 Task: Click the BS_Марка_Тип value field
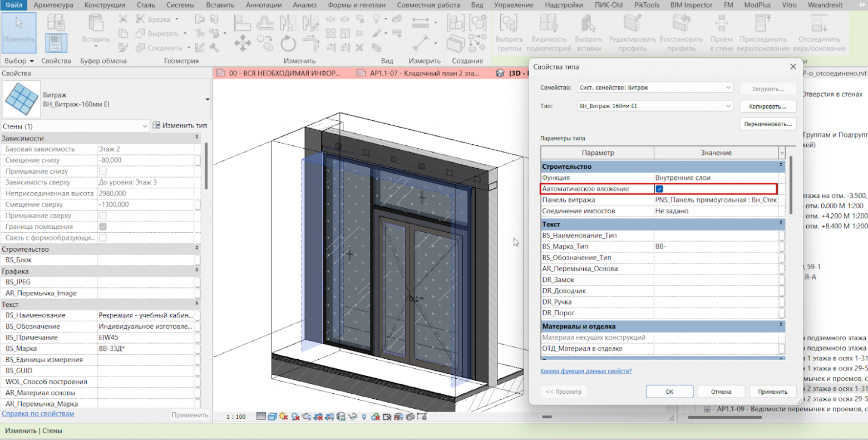click(x=716, y=247)
